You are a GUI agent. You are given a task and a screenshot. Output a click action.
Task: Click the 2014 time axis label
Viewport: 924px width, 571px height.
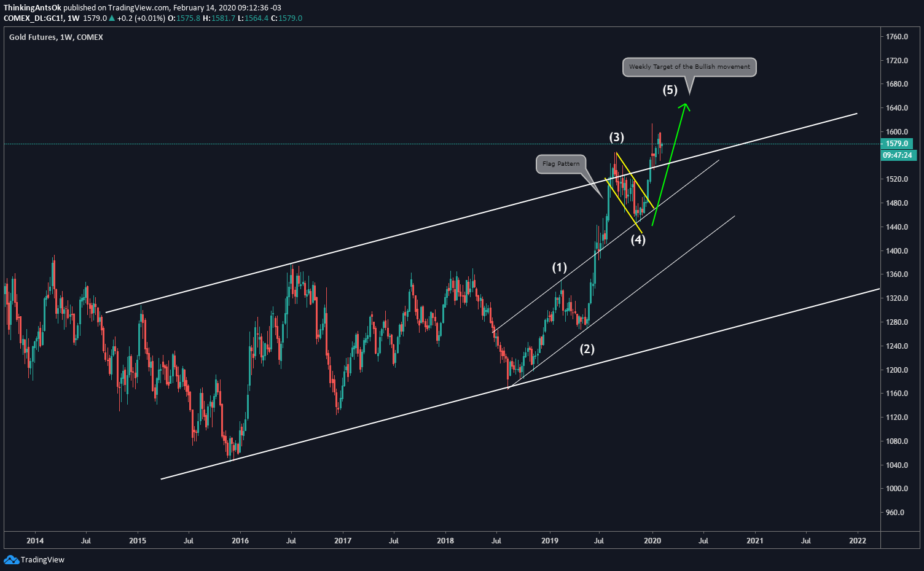point(35,541)
